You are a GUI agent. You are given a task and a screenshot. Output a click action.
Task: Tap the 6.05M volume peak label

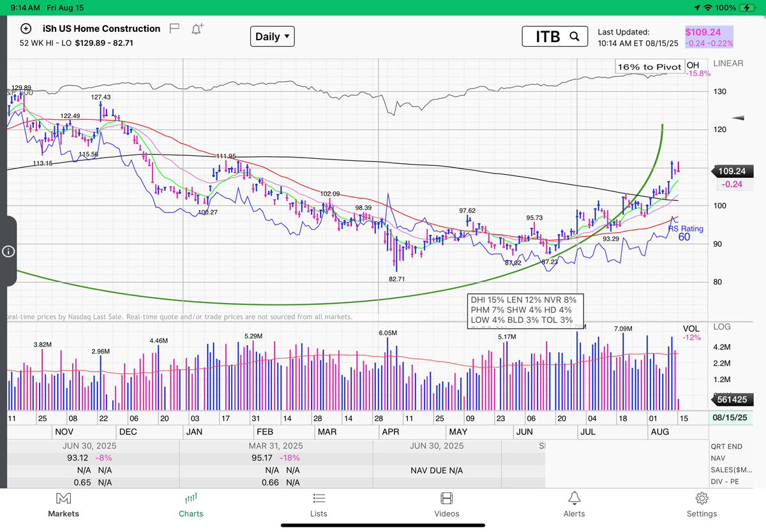click(x=387, y=333)
